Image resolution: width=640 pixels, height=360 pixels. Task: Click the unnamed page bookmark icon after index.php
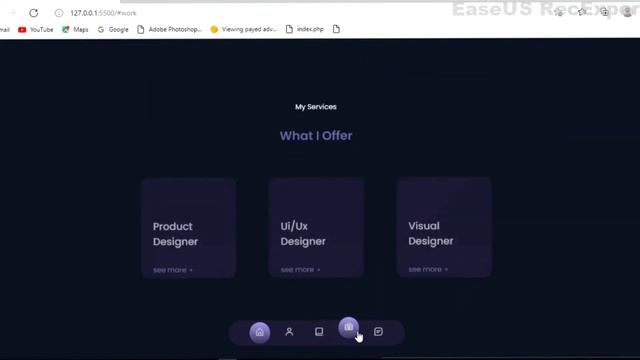pyautogui.click(x=336, y=29)
